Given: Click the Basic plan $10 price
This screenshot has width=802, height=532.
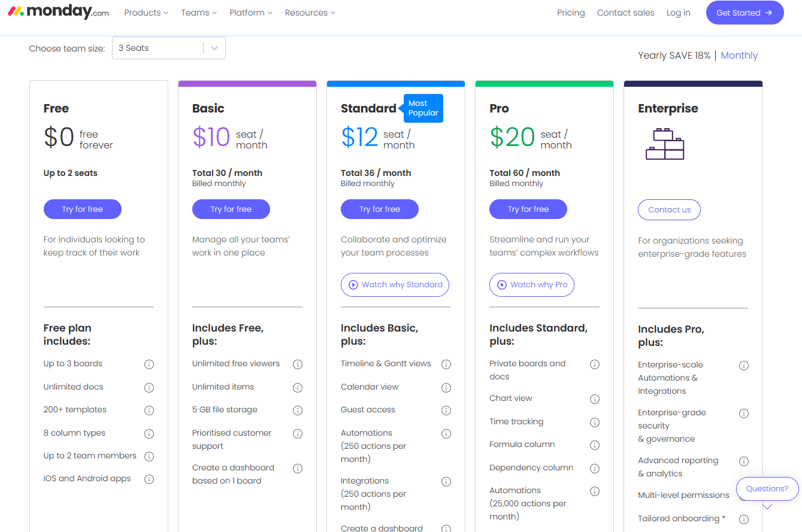Looking at the screenshot, I should coord(211,137).
